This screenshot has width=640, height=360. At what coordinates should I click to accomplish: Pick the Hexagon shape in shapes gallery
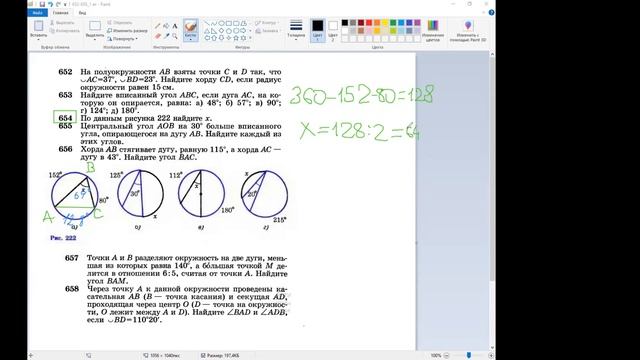(236, 31)
